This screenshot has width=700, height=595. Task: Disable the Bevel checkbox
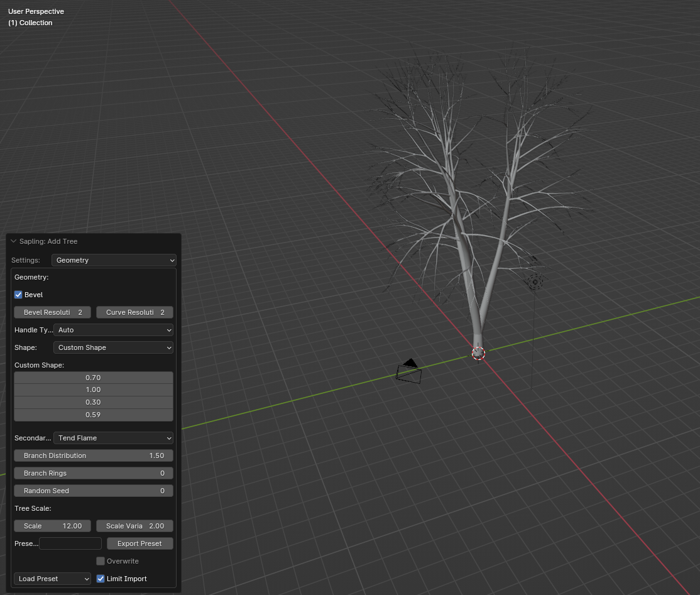pyautogui.click(x=19, y=295)
